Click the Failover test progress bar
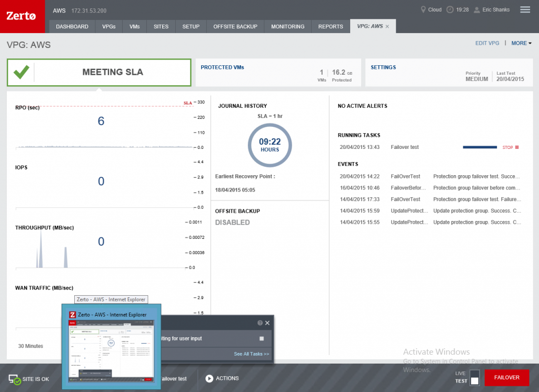 pyautogui.click(x=480, y=147)
